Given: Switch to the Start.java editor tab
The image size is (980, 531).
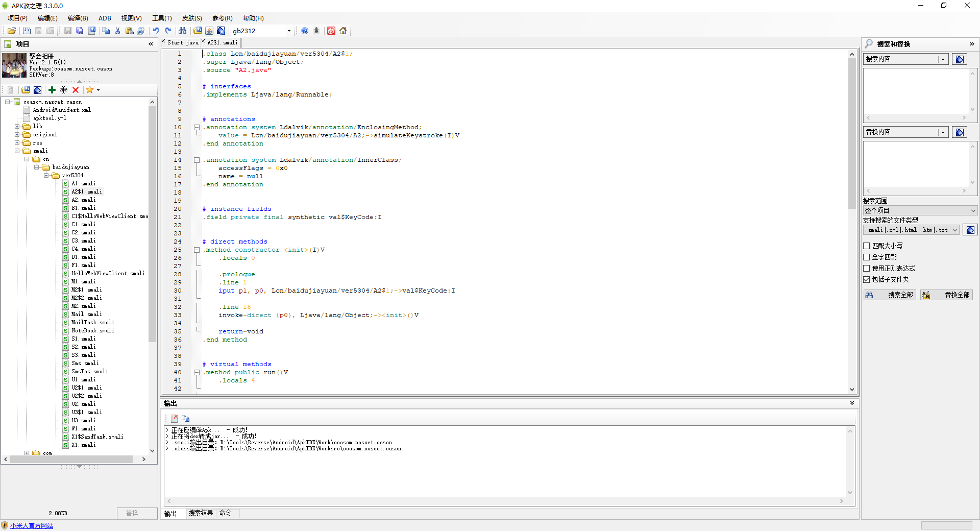Looking at the screenshot, I should pyautogui.click(x=183, y=42).
